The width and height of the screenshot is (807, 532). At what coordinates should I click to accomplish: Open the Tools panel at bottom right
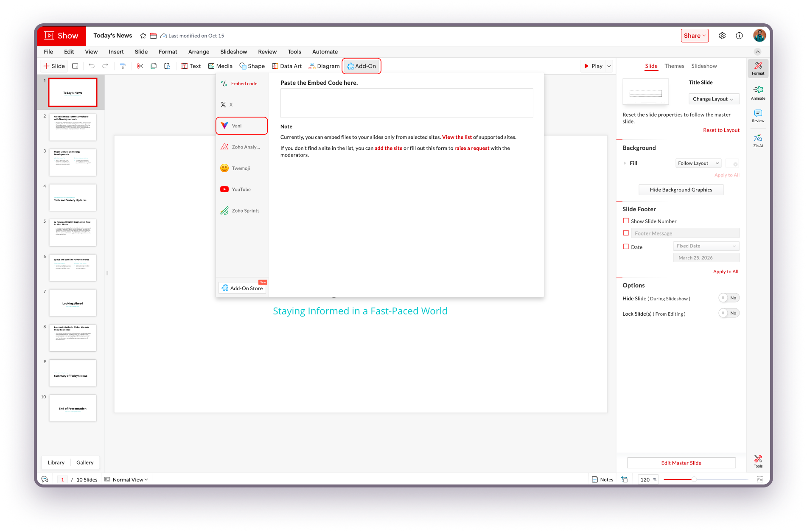(x=758, y=461)
